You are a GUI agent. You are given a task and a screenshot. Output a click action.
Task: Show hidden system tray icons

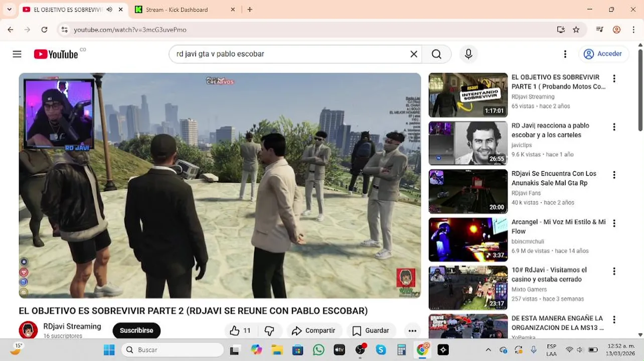[489, 349]
